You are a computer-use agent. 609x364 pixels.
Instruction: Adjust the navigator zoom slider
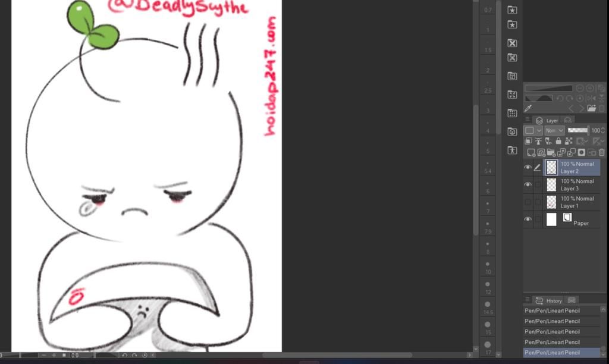pyautogui.click(x=548, y=88)
